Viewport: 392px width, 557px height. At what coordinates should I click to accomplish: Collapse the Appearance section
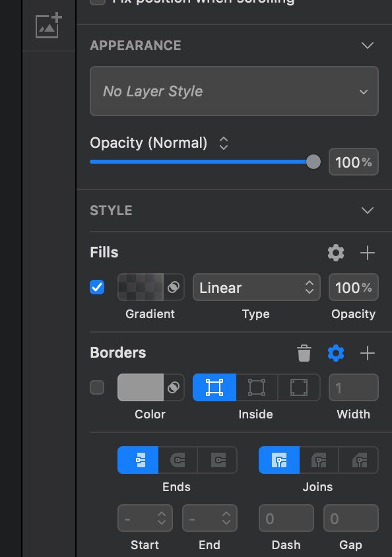tap(367, 46)
